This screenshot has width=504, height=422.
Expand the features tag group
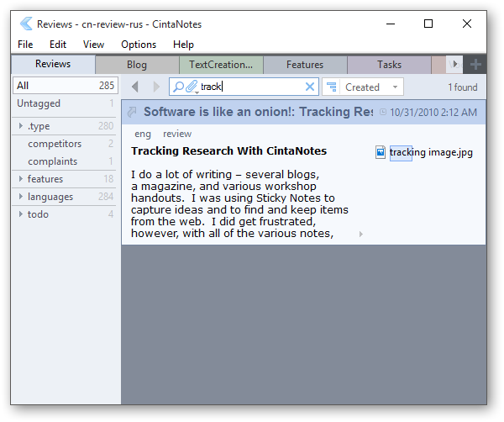[x=21, y=178]
